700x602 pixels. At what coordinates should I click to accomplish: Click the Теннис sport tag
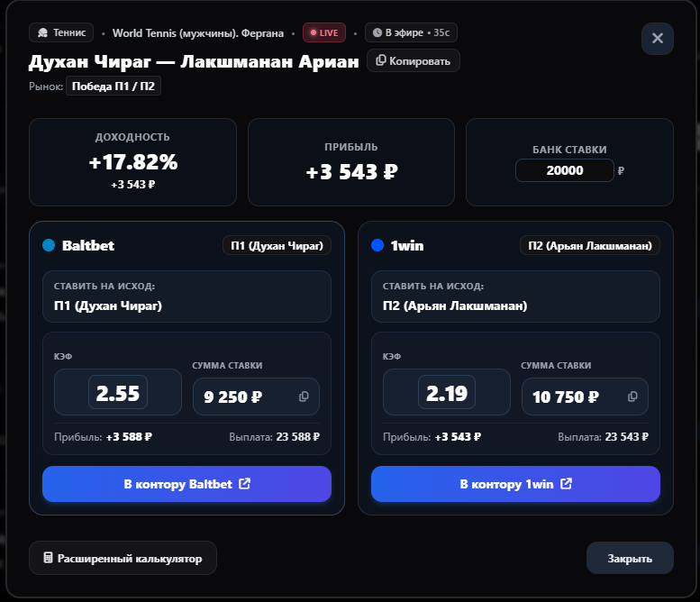click(61, 32)
